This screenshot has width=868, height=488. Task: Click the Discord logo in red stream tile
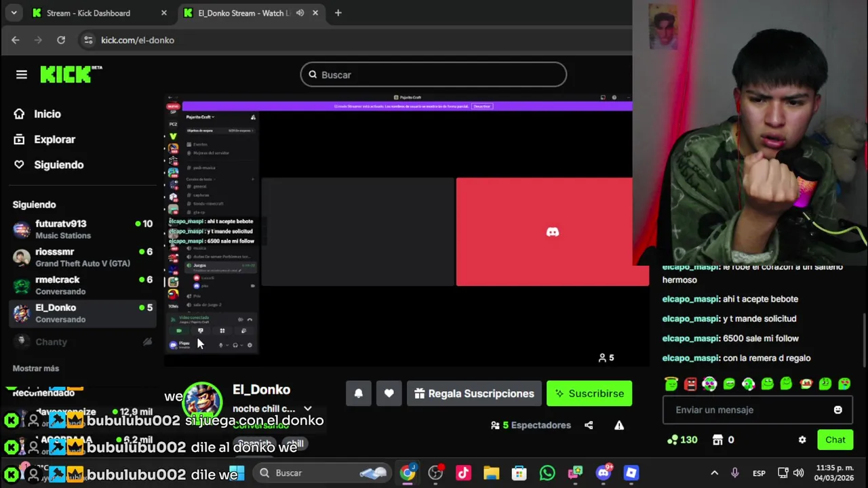[553, 232]
